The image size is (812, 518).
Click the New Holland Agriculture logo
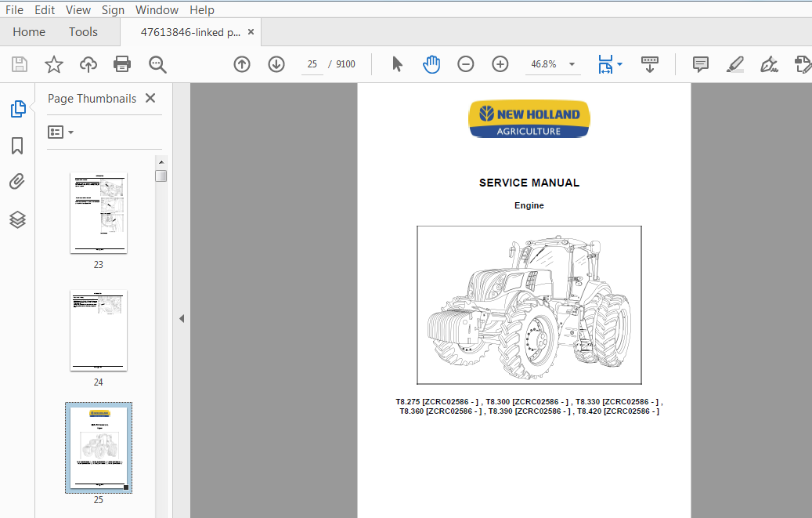click(x=529, y=119)
